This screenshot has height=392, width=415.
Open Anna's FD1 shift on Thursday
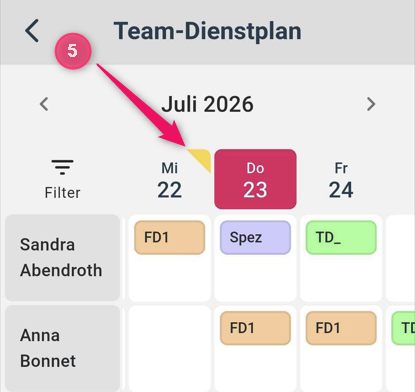[x=255, y=328]
